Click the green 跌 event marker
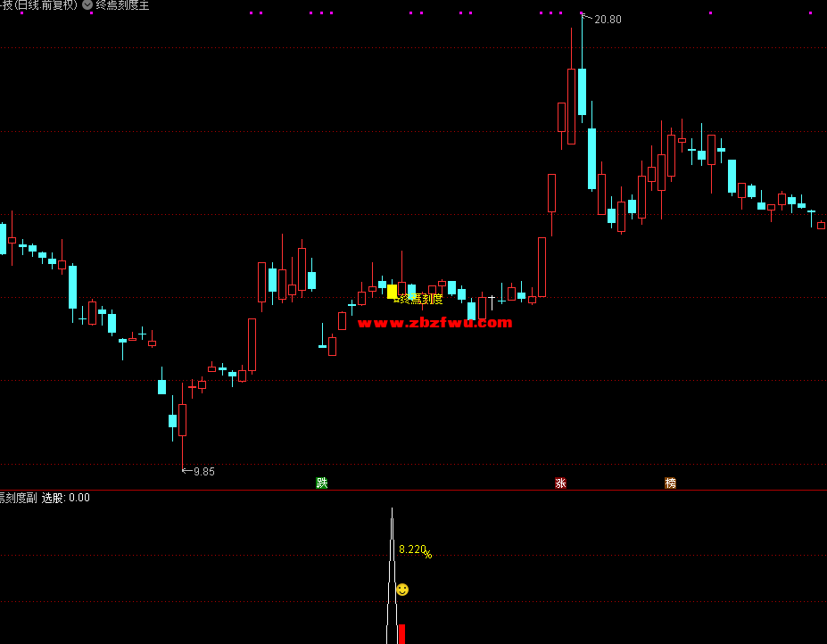The image size is (827, 644). pyautogui.click(x=322, y=483)
